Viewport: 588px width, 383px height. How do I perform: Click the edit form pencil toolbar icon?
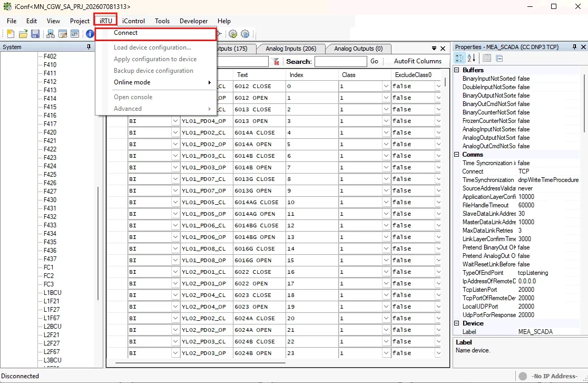coord(63,34)
